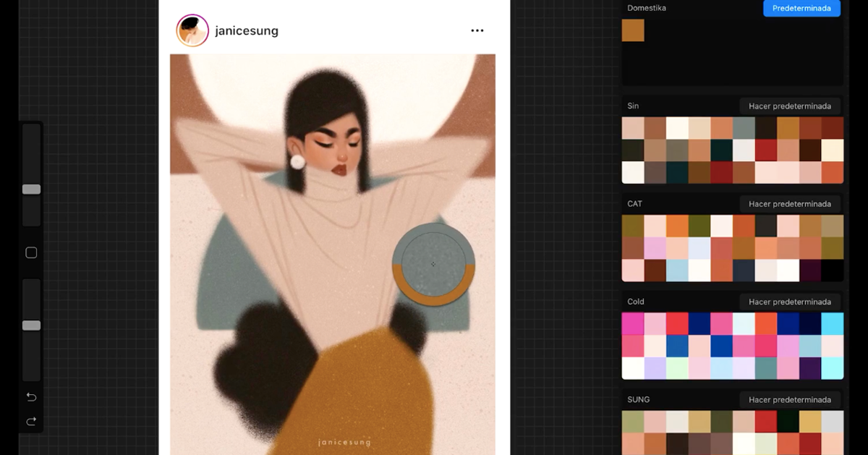Tap the redo arrow in left sidebar
Screen dimensions: 868x455
point(31,421)
